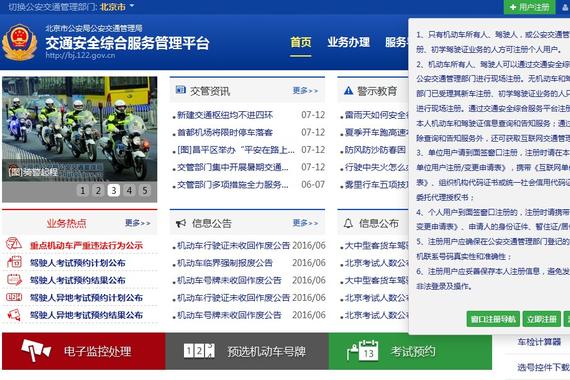This screenshot has height=380, width=570.
Task: Open 雾里行车五项技 warning article
Action: click(376, 185)
